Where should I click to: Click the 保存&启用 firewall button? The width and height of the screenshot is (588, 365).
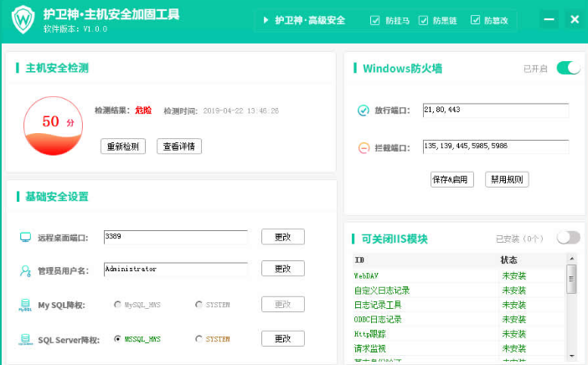click(451, 179)
